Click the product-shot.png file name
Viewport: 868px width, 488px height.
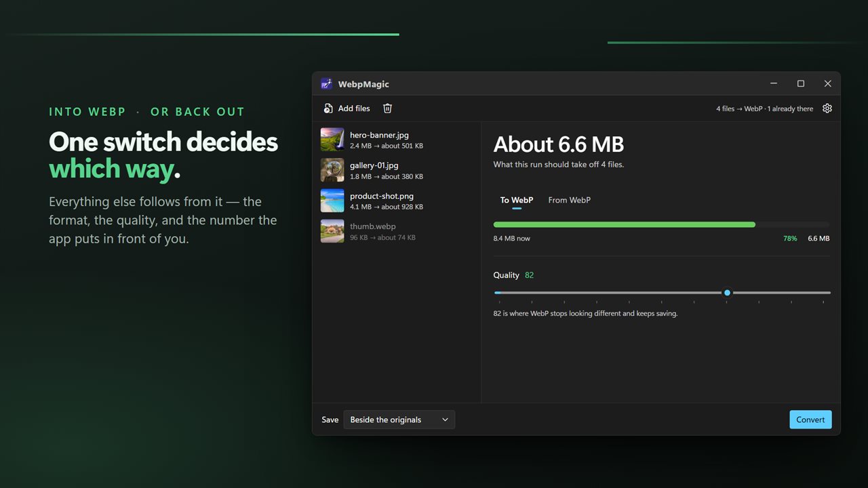click(x=382, y=196)
